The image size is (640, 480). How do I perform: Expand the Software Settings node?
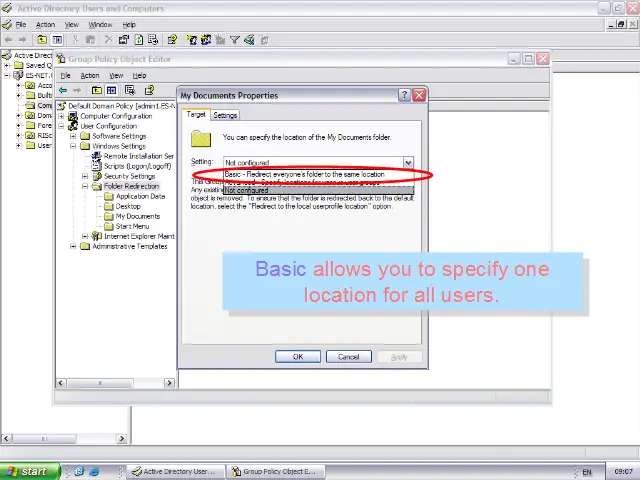(73, 136)
